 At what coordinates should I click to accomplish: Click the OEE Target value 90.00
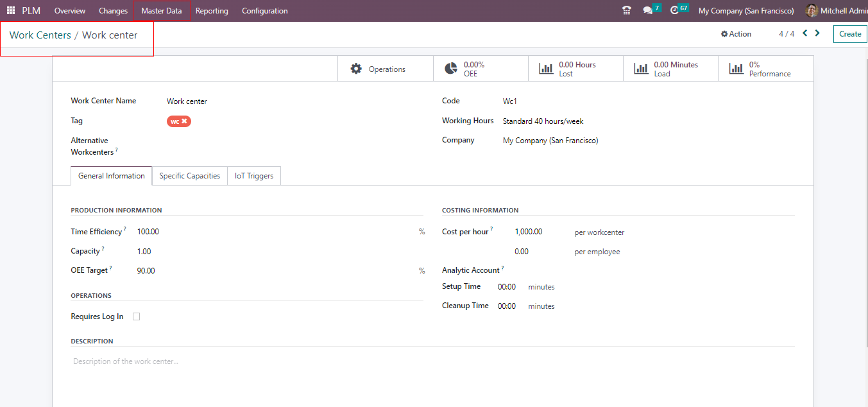146,271
